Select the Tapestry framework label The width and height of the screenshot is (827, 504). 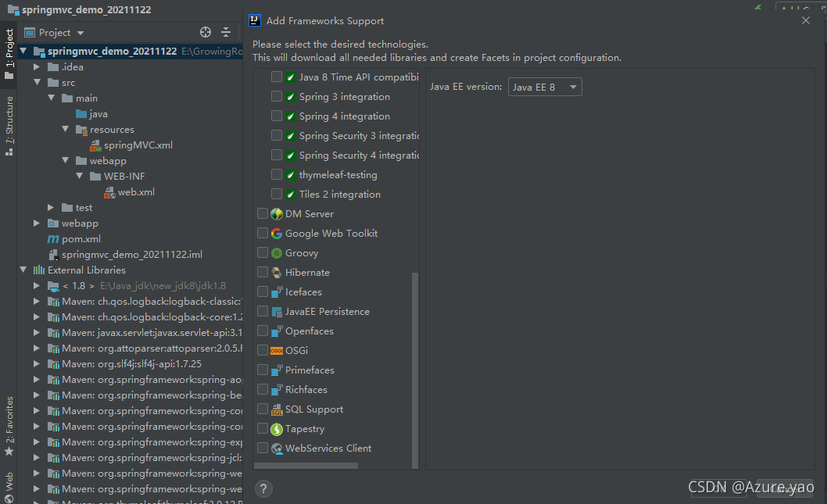pyautogui.click(x=305, y=429)
